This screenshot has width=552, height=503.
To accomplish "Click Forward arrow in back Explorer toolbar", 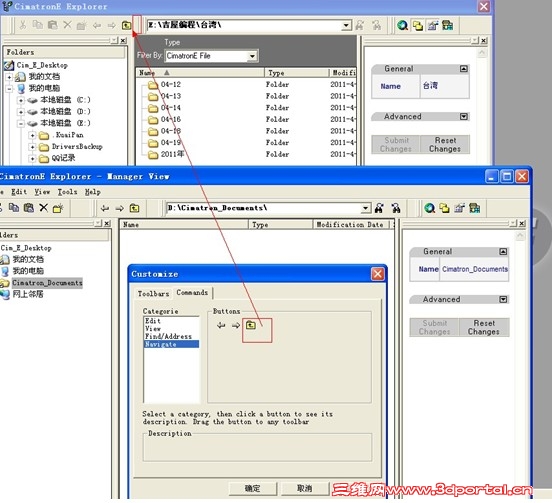I will [112, 25].
